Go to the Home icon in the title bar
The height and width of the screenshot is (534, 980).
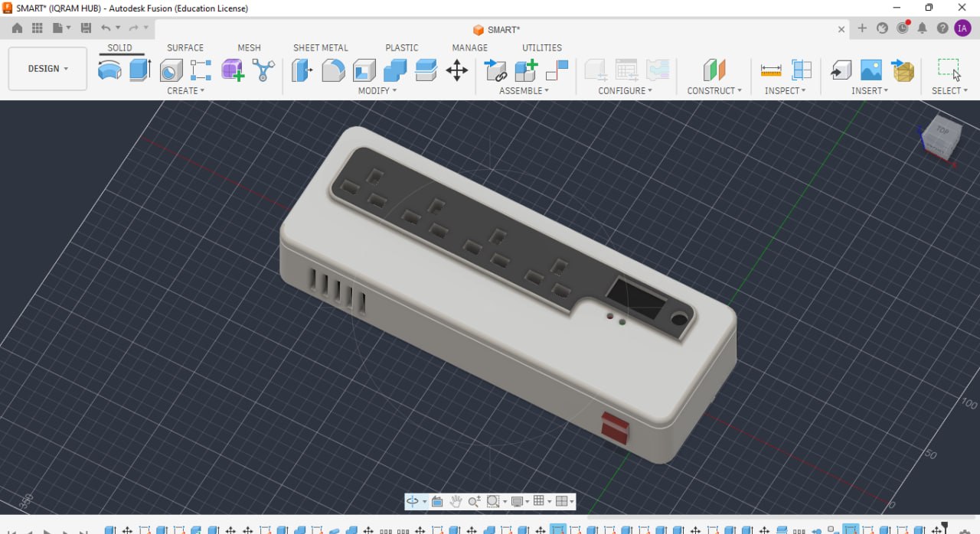click(17, 28)
